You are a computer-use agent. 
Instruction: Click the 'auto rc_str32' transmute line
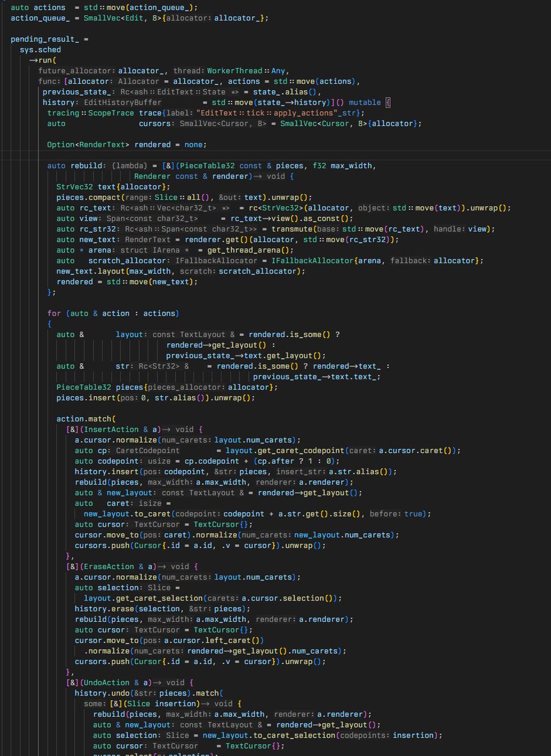(275, 229)
